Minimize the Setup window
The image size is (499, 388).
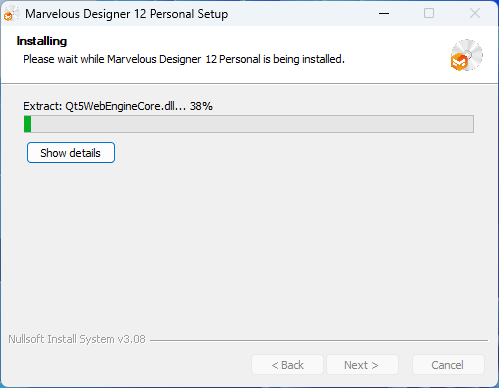tap(384, 14)
